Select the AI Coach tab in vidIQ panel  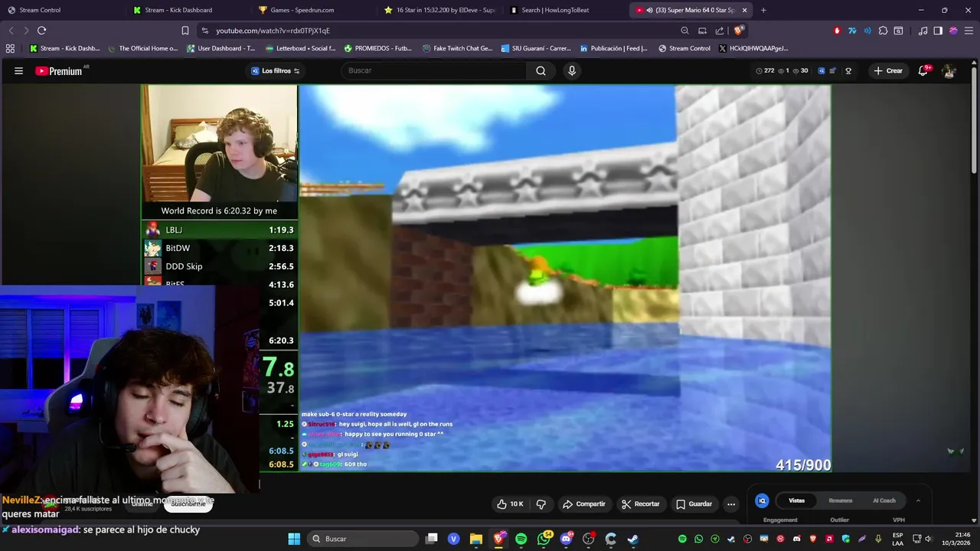coord(884,500)
